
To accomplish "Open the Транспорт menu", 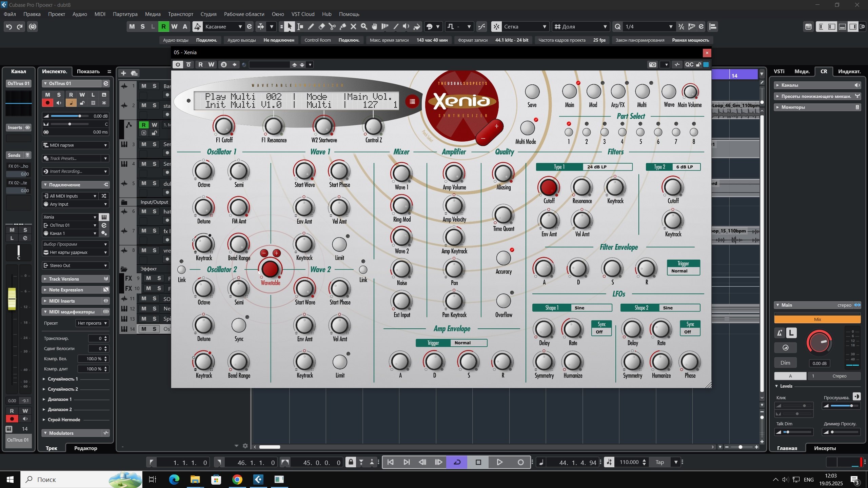I will [x=180, y=14].
